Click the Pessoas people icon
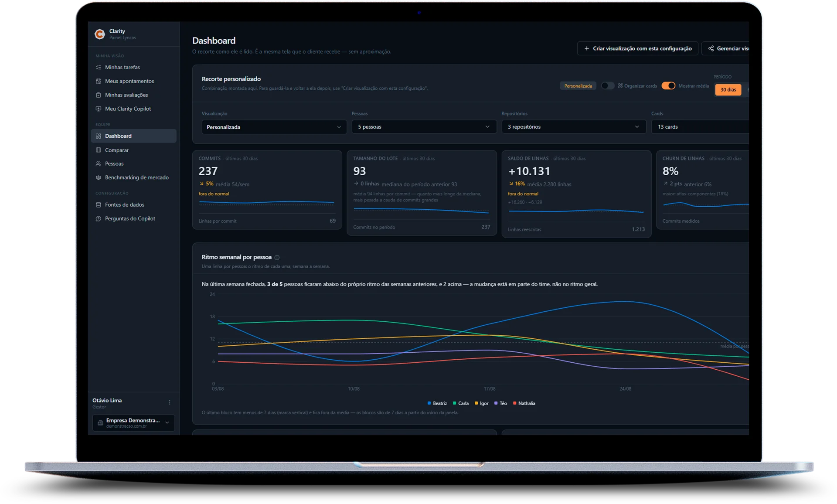This screenshot has height=504, width=837. point(99,164)
